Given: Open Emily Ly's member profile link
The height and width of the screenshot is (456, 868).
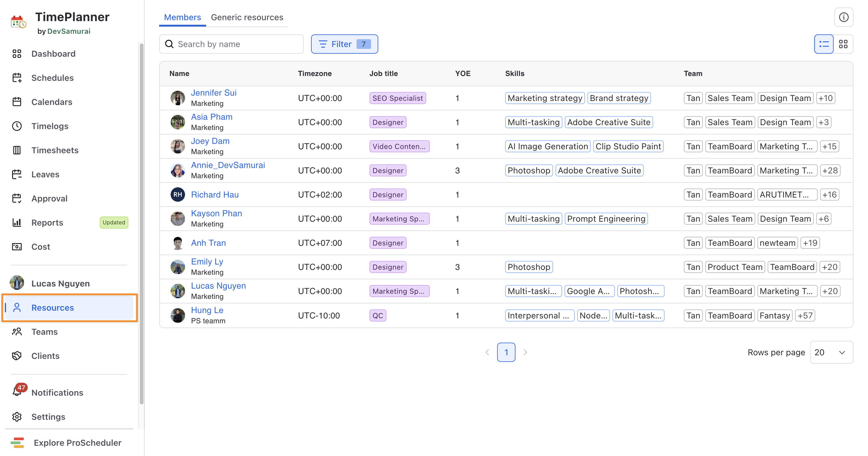Looking at the screenshot, I should 207,261.
